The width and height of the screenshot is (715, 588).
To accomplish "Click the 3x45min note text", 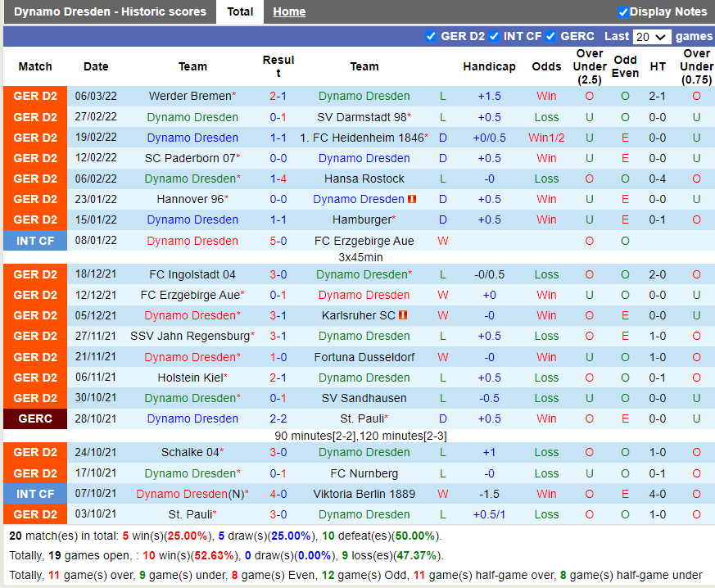I will (x=360, y=257).
